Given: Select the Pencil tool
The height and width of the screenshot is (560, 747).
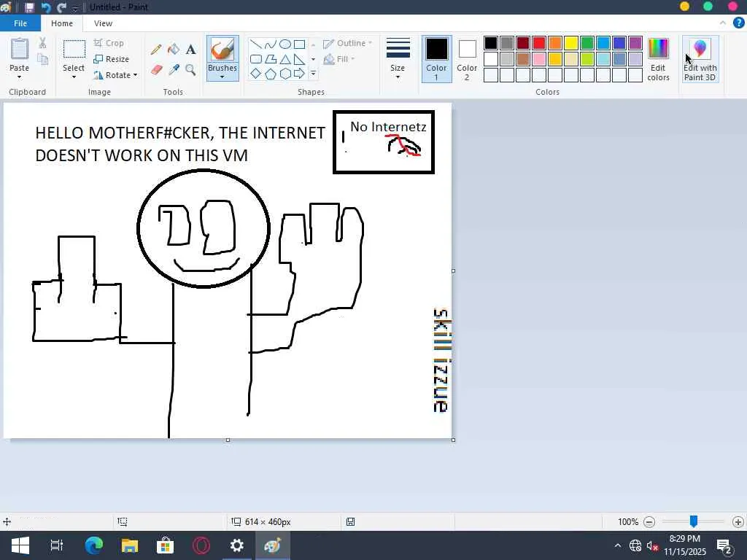Looking at the screenshot, I should coord(156,49).
